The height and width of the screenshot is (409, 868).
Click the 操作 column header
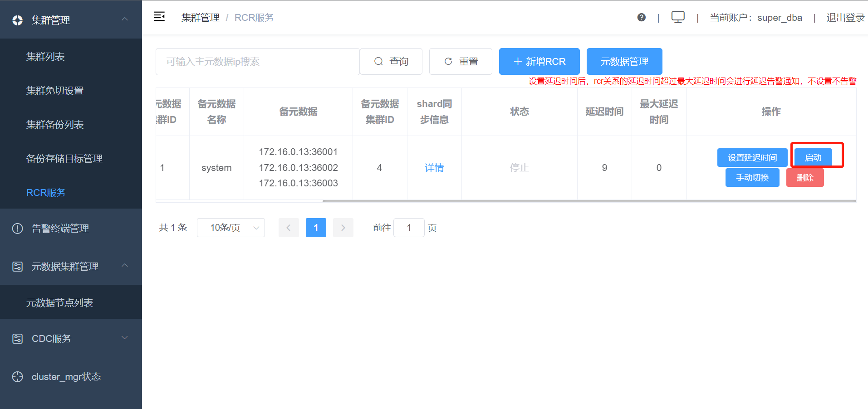[x=771, y=112]
